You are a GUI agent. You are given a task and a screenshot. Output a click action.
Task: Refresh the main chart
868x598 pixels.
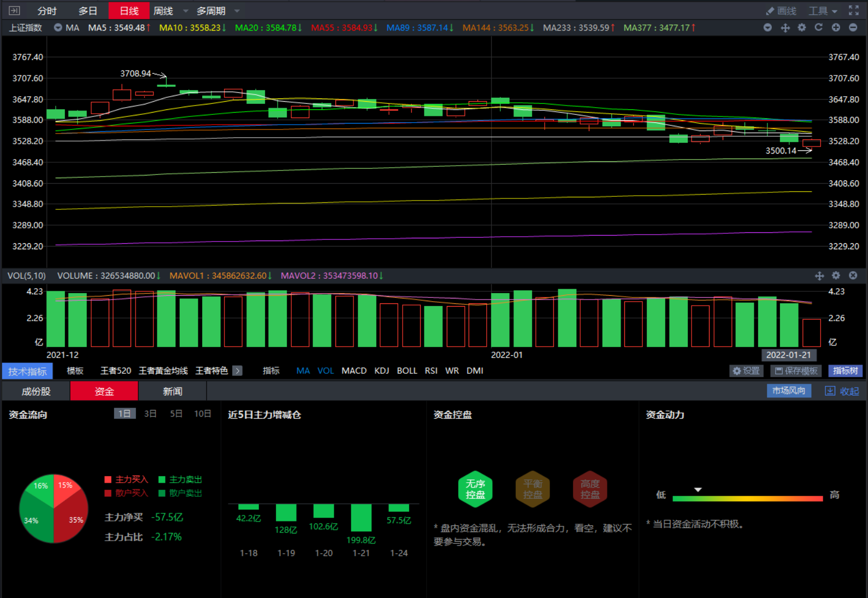point(818,27)
